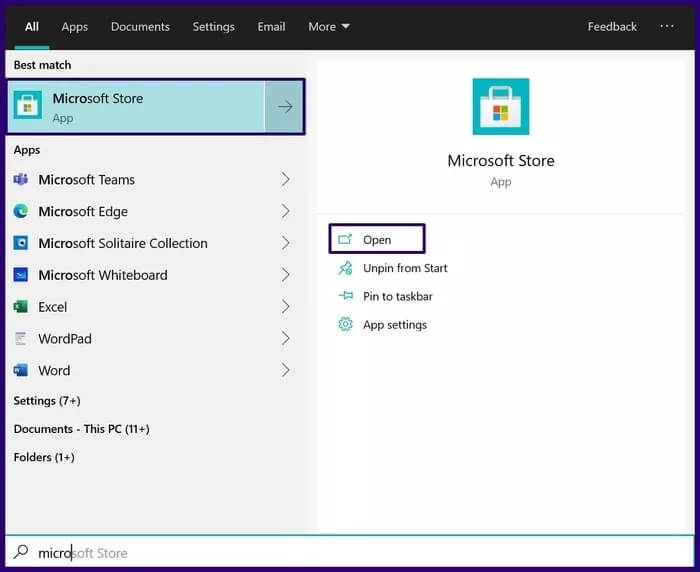Click the Unpin from Start pin icon

pyautogui.click(x=345, y=268)
